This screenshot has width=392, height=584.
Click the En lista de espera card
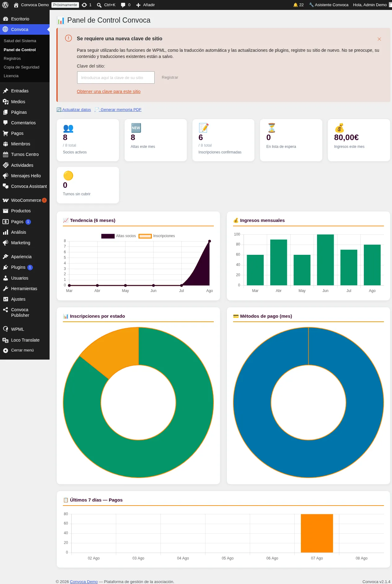(x=291, y=140)
